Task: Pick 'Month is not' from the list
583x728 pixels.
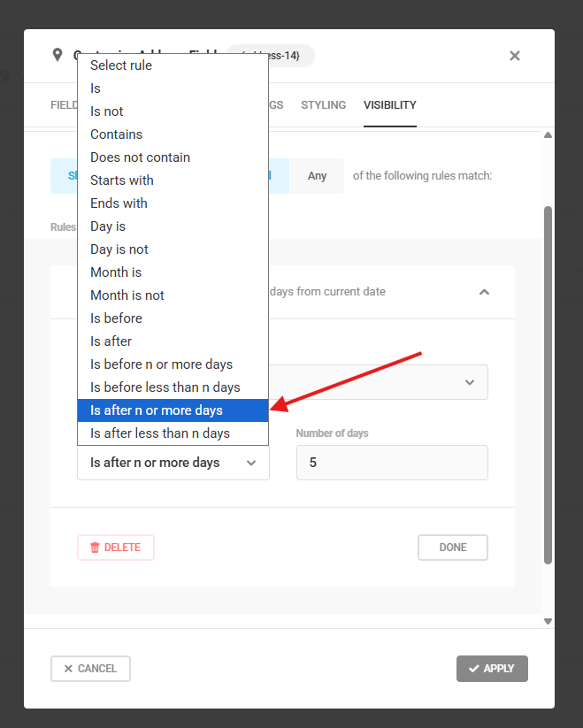Action: pos(173,295)
